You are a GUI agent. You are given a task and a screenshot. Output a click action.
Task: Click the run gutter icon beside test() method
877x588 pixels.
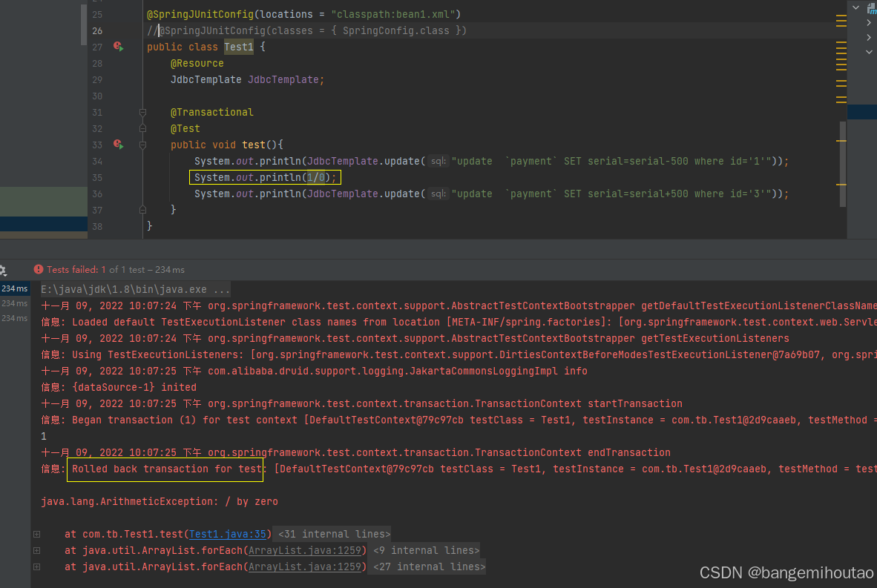pos(118,145)
